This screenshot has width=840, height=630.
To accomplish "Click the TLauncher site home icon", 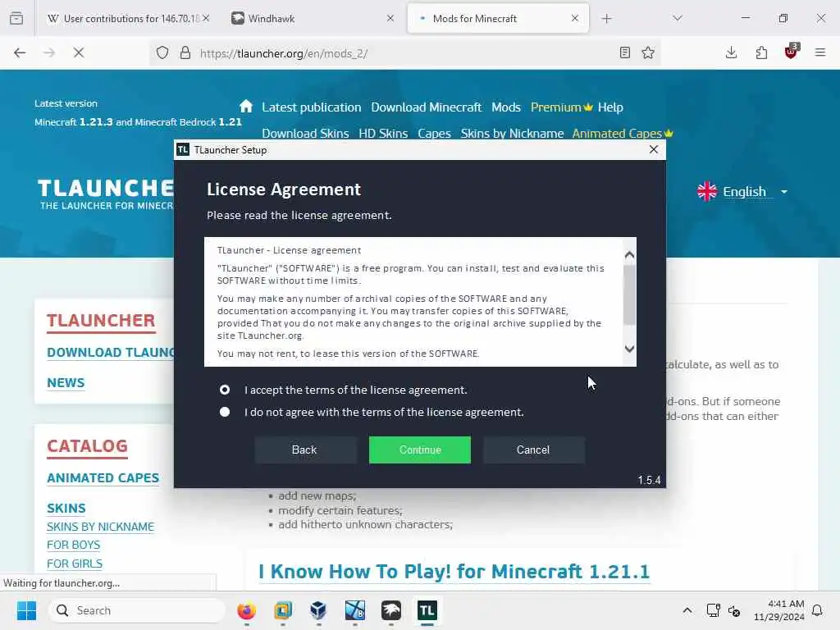I will tap(246, 106).
